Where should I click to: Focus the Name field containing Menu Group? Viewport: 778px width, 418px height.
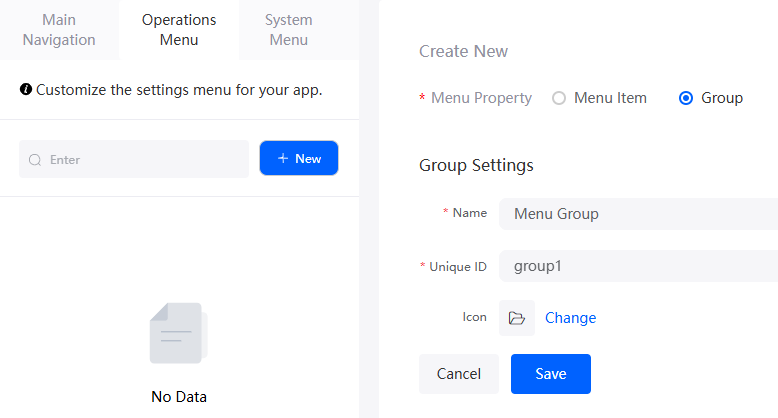(638, 214)
